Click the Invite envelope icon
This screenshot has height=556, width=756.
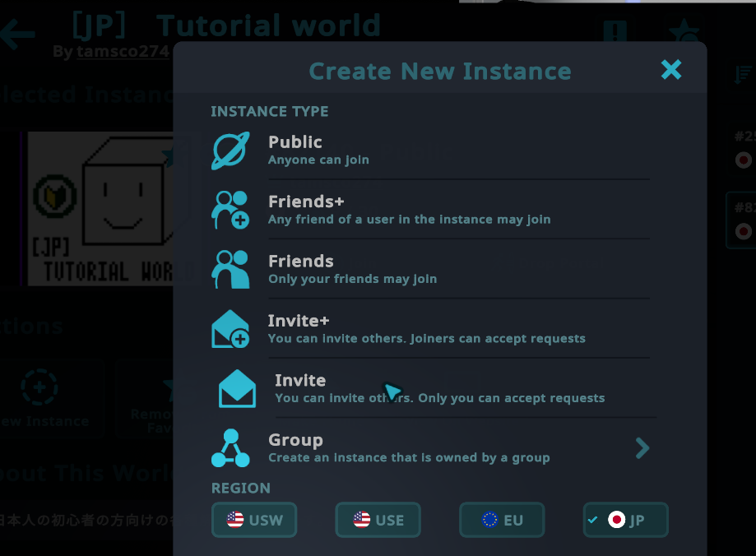237,389
